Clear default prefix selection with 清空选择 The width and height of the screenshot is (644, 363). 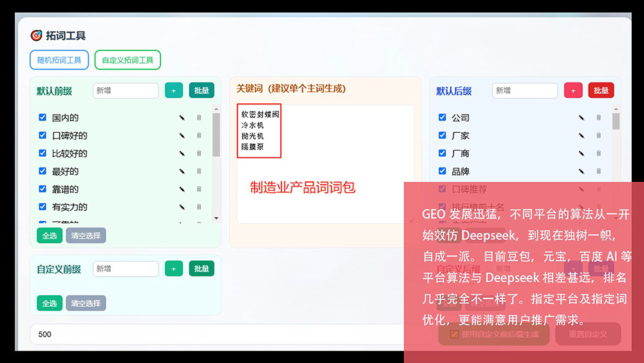click(x=86, y=235)
